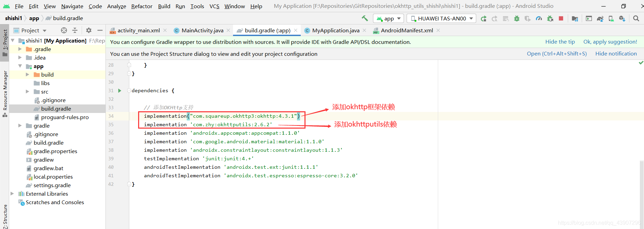Viewport: 644px width, 229px height.
Task: Close the MainActivity.java tab
Action: click(x=228, y=30)
